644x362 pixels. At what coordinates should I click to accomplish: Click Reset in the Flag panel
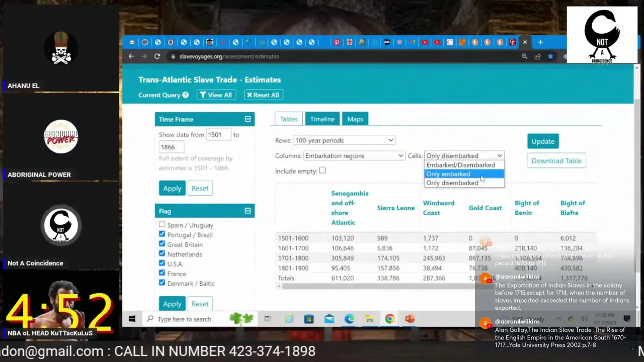pos(200,304)
